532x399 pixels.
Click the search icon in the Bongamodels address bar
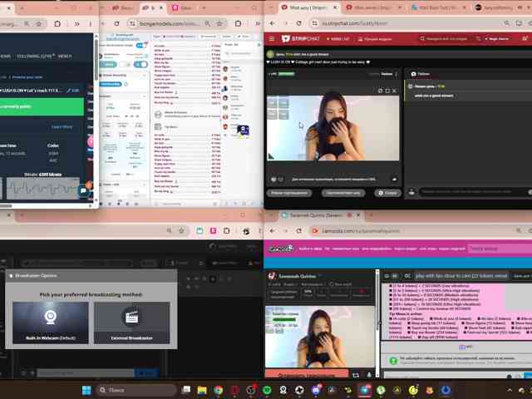pyautogui.click(x=207, y=23)
